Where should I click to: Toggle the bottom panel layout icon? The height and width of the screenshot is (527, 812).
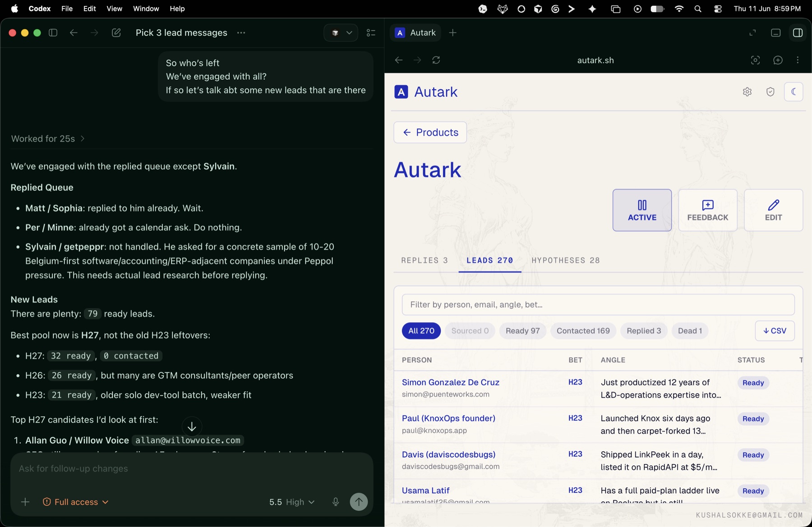click(775, 33)
